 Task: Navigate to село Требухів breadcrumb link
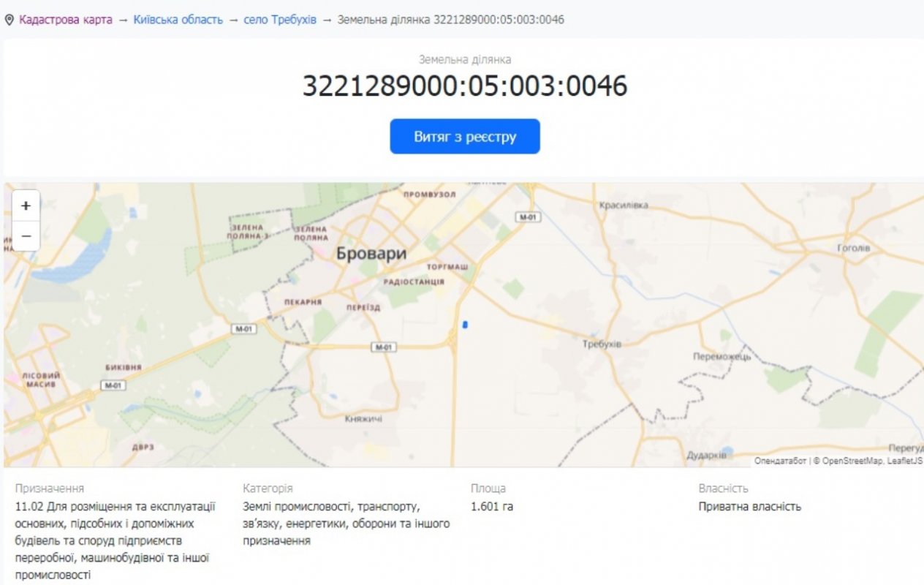[x=280, y=20]
